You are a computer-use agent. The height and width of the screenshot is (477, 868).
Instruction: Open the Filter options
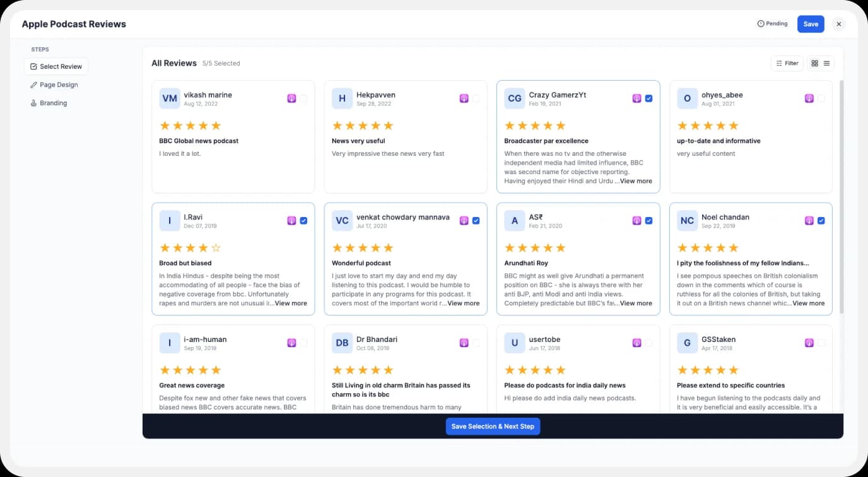tap(787, 63)
